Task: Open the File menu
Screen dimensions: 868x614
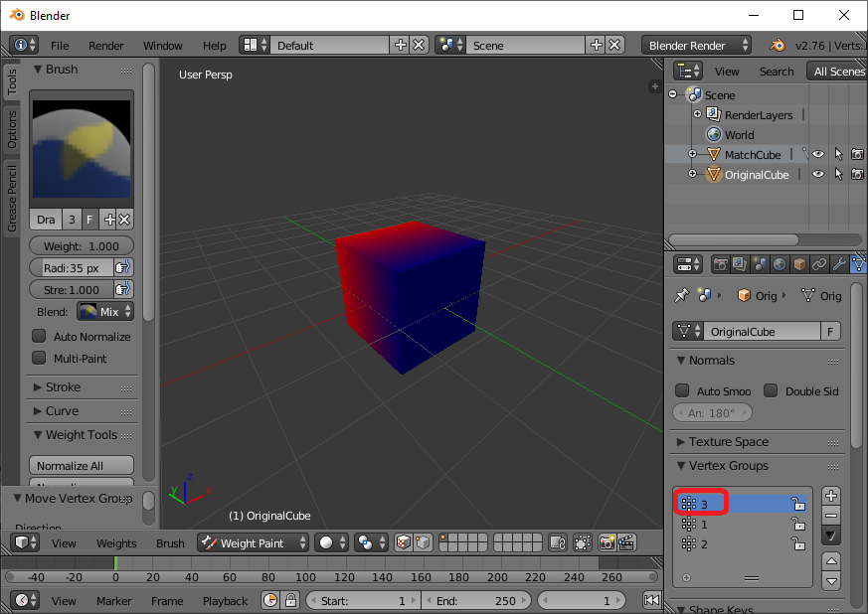Action: coord(60,46)
